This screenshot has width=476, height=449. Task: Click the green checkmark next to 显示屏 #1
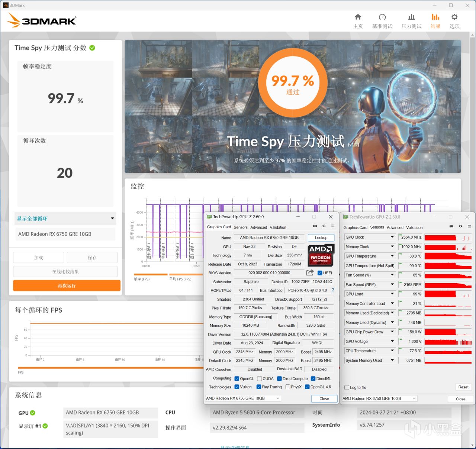click(45, 426)
